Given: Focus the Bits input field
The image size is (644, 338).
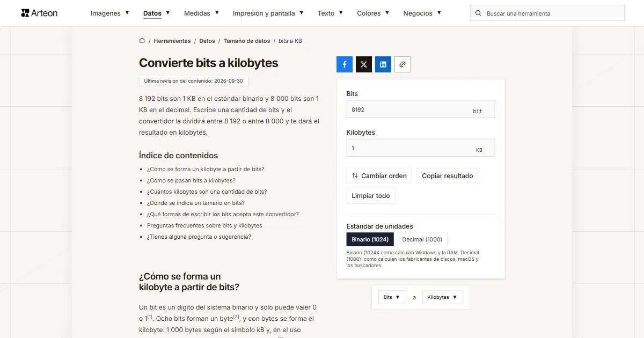Looking at the screenshot, I should pos(421,109).
